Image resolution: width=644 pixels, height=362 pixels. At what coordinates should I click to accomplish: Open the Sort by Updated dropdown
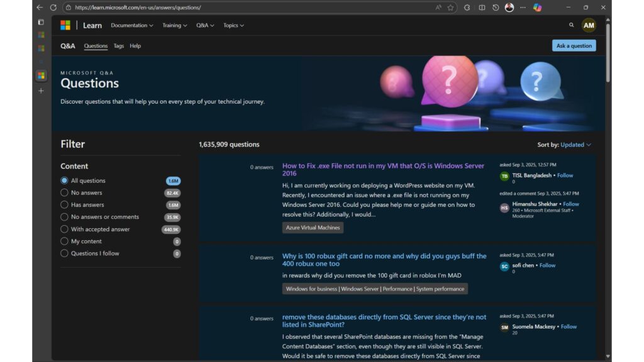coord(573,144)
